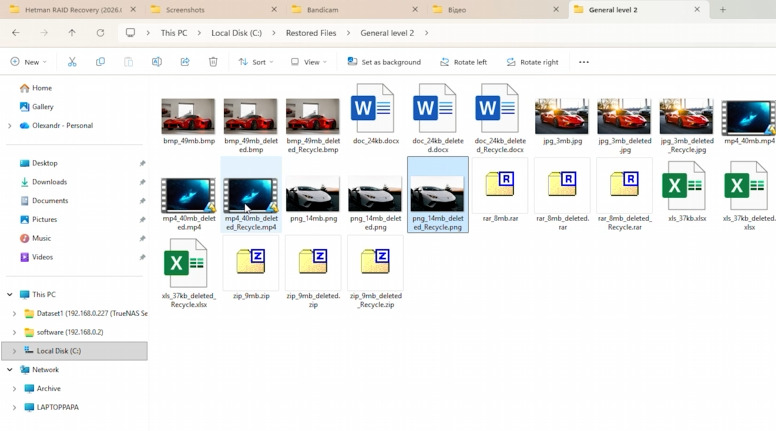Open Documents quick access folder
Viewport: 776px width, 431px height.
(49, 201)
